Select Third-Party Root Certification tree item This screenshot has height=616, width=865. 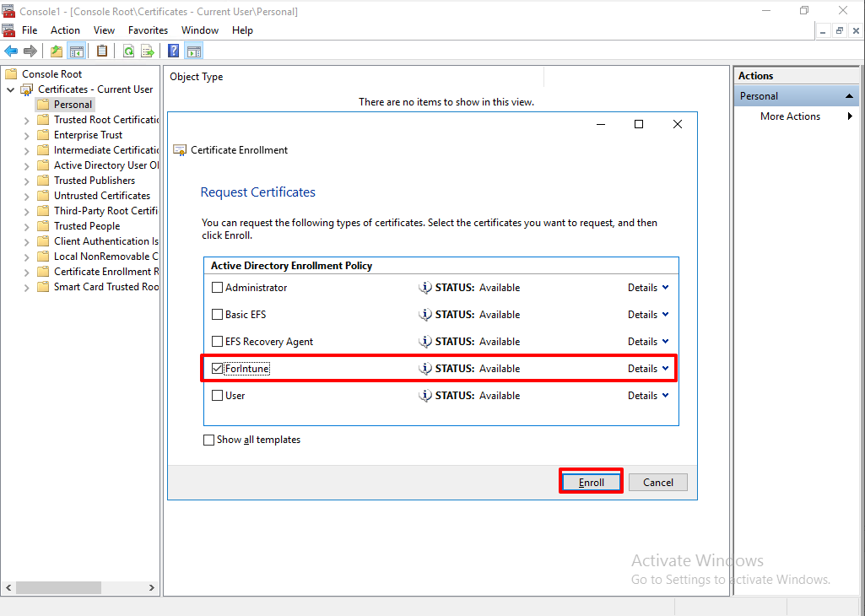(x=105, y=211)
